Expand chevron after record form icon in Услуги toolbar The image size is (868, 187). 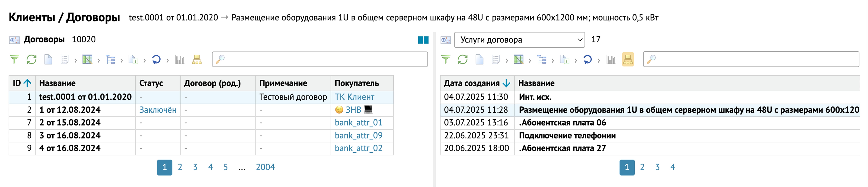(x=507, y=60)
